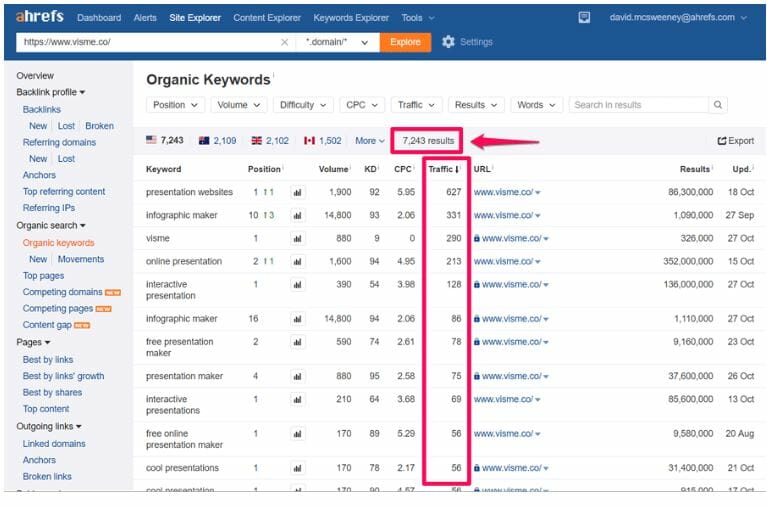Open chart icon for free presentation maker row
Viewport: 767px width, 506px height.
(297, 342)
